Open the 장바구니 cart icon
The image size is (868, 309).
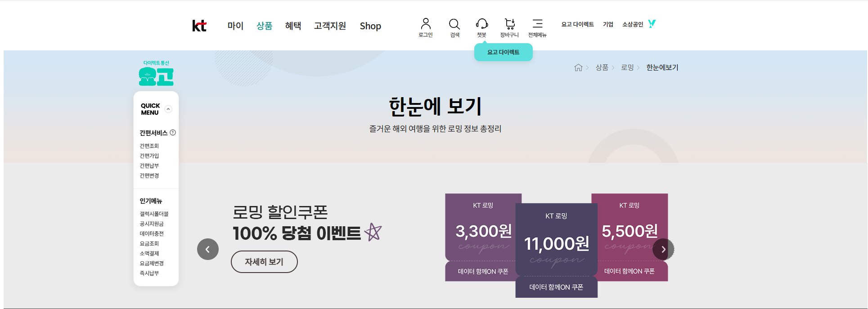click(509, 27)
